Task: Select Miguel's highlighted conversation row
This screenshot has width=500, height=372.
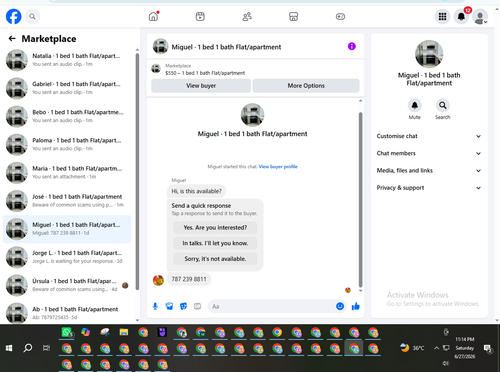Action: pos(67,229)
